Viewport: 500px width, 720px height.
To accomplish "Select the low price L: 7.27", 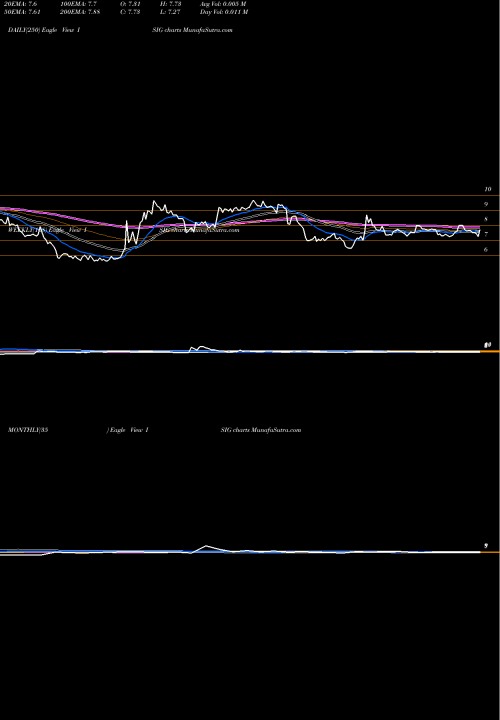I will tap(171, 12).
